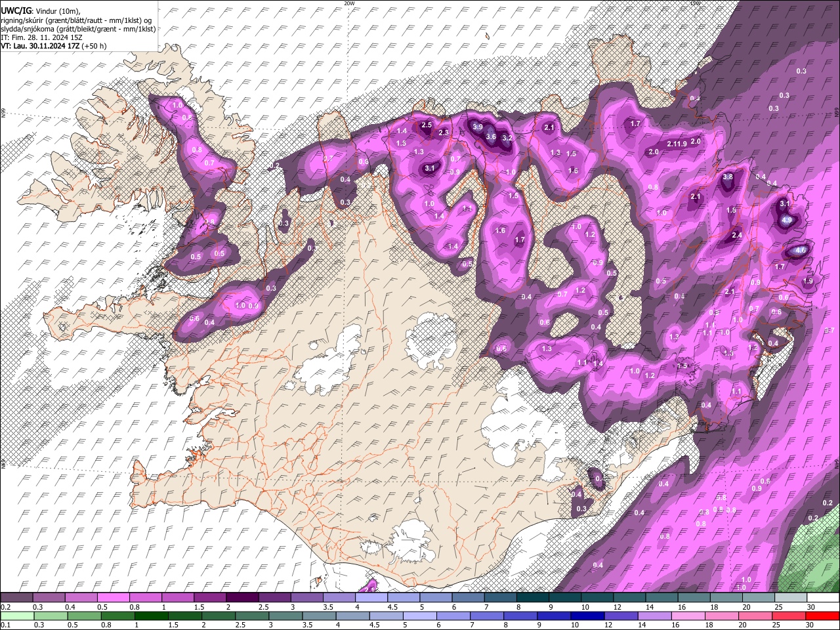
Task: Select lower legend swatch between 14 and 16
Action: coord(654,616)
